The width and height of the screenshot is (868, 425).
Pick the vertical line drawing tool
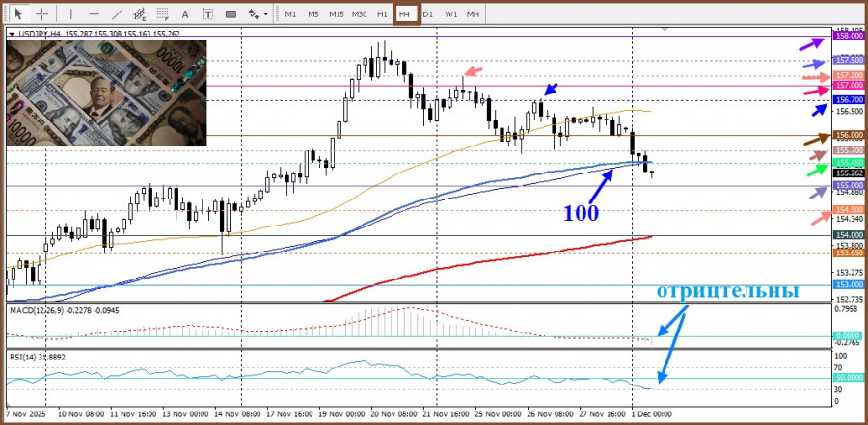70,13
